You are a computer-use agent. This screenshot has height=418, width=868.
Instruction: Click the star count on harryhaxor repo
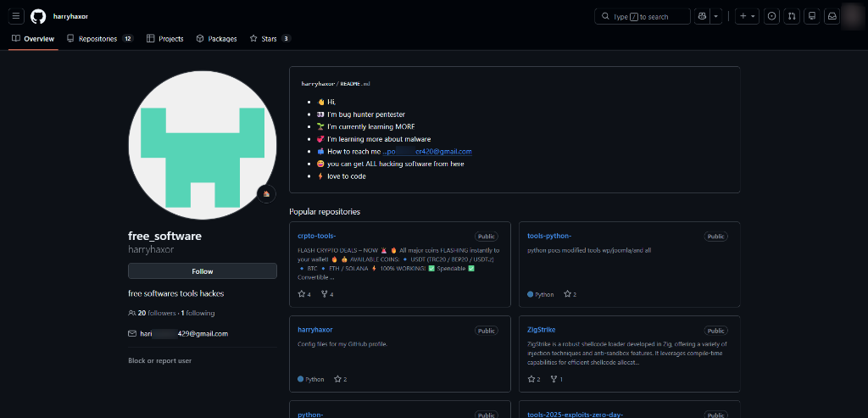[341, 380]
